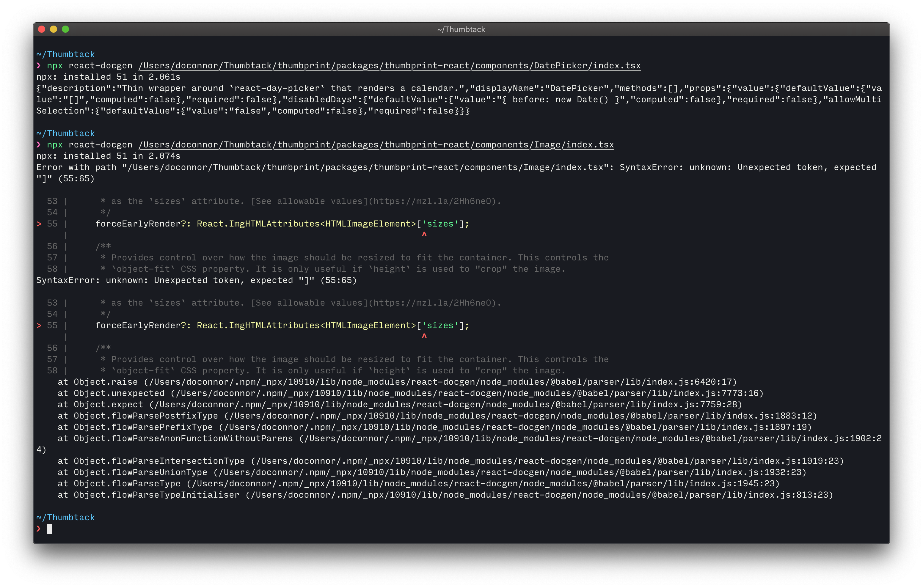This screenshot has height=588, width=923.
Task: Click the red close window button
Action: [x=42, y=29]
